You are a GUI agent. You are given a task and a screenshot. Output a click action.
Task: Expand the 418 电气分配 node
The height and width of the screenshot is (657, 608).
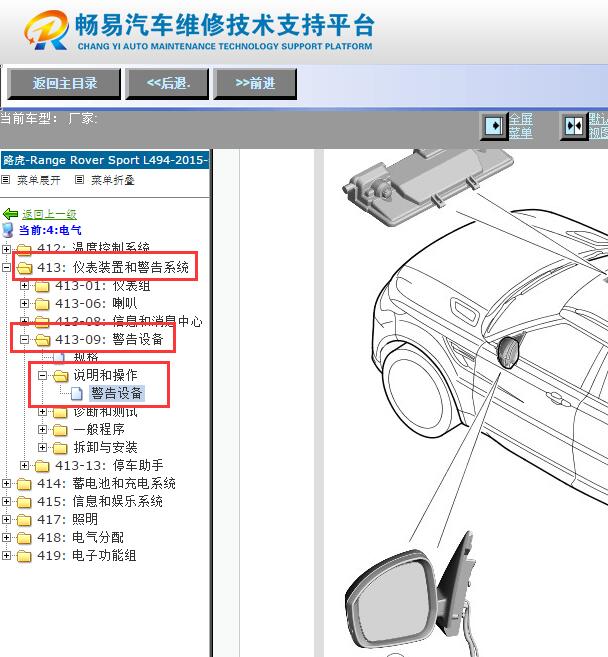click(6, 538)
